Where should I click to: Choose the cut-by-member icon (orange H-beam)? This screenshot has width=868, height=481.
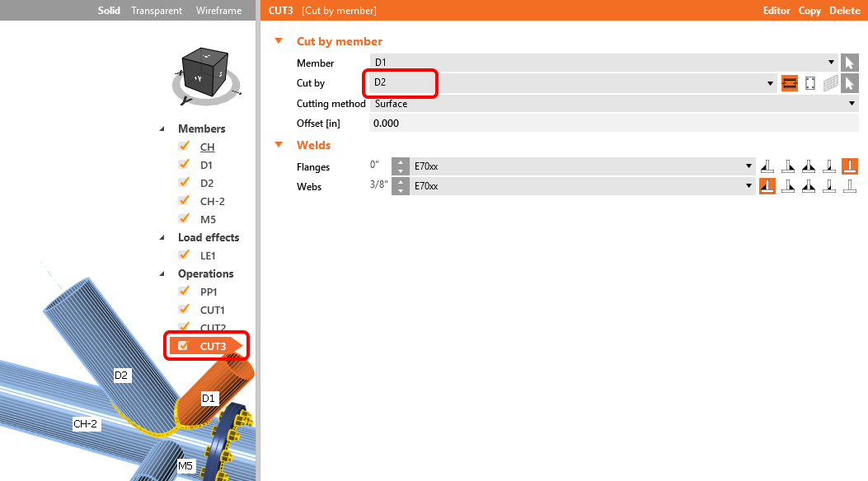tap(790, 83)
